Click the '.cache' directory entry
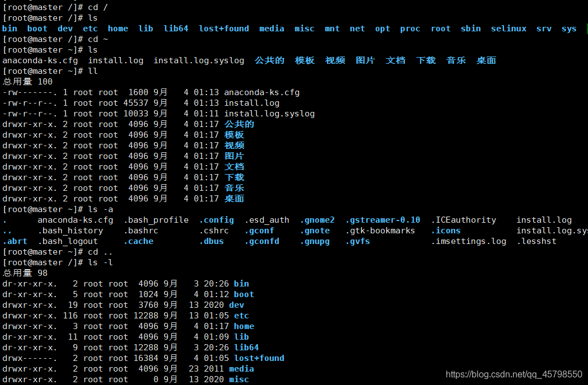The height and width of the screenshot is (385, 588). [x=138, y=241]
